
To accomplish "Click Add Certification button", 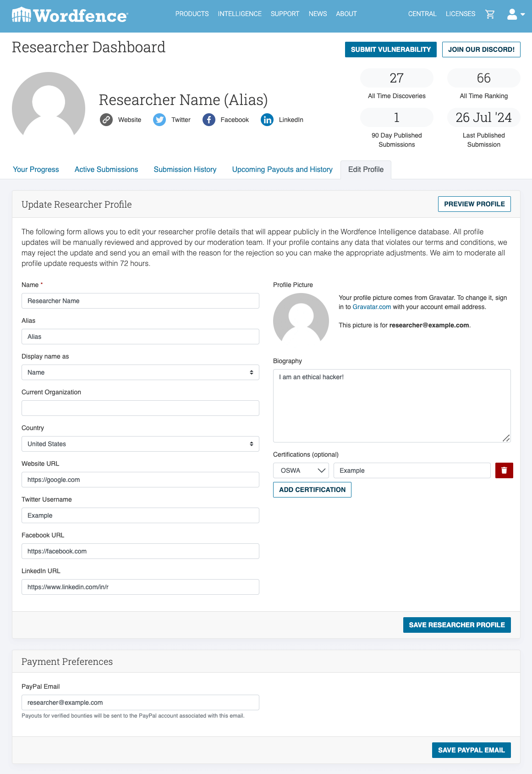I will (312, 490).
